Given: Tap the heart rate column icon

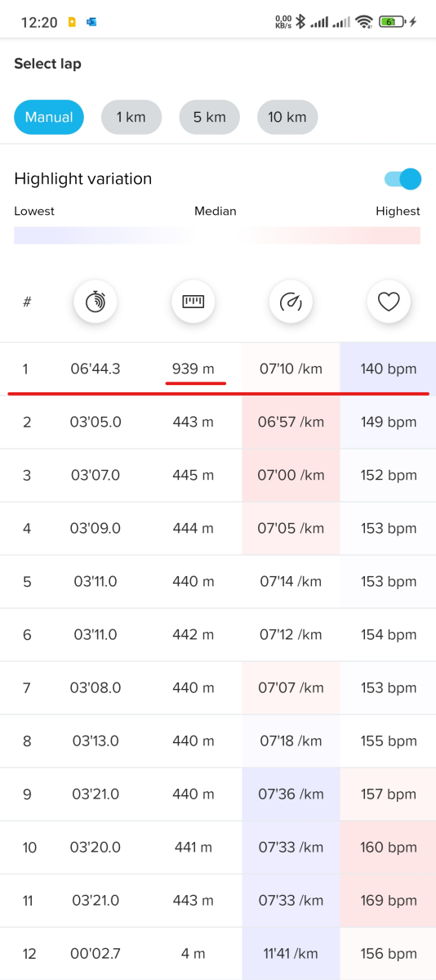Looking at the screenshot, I should click(389, 302).
